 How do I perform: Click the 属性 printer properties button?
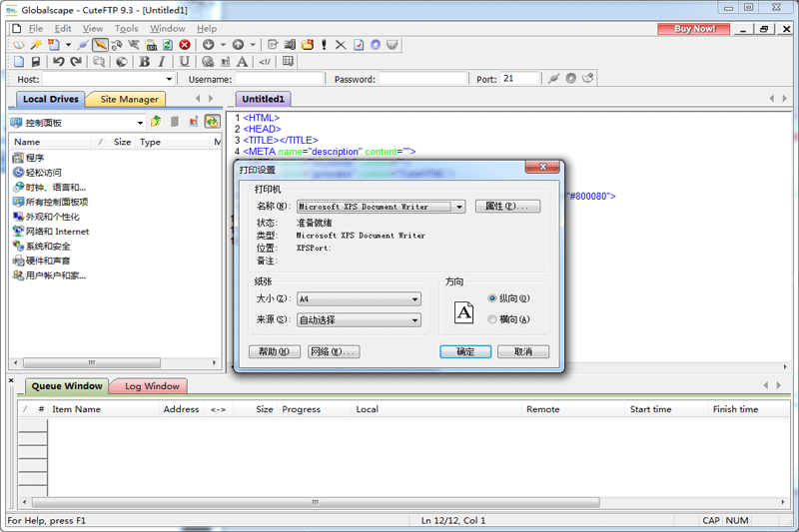tap(507, 207)
